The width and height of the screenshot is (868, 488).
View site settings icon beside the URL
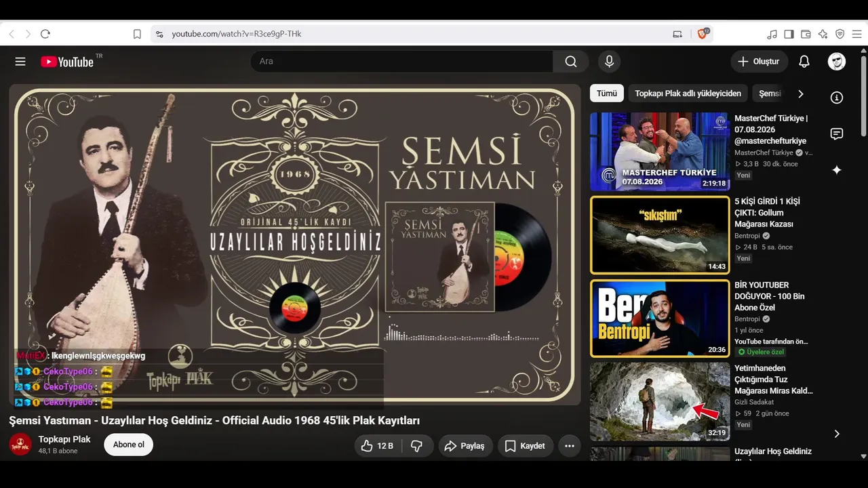(159, 34)
